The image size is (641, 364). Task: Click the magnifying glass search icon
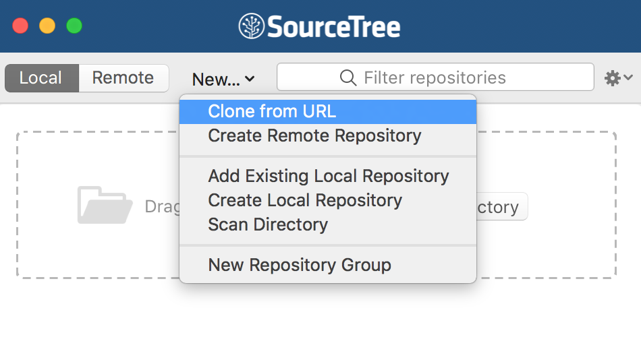point(348,78)
